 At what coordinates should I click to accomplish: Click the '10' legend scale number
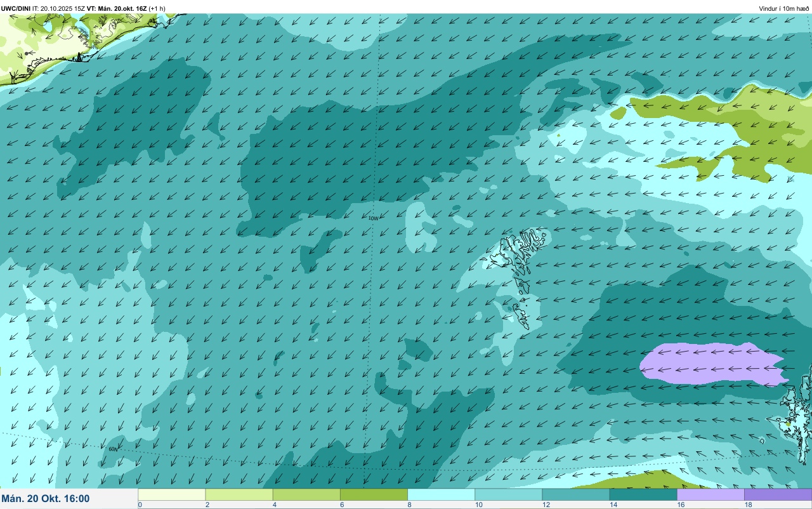pyautogui.click(x=478, y=505)
